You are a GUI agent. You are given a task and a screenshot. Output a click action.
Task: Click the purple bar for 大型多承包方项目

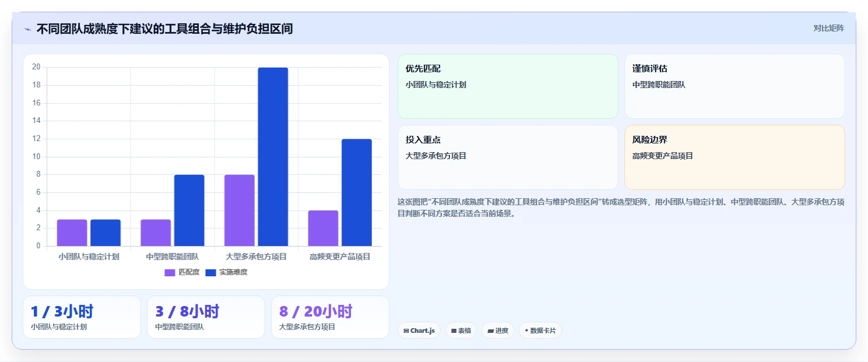(x=240, y=210)
